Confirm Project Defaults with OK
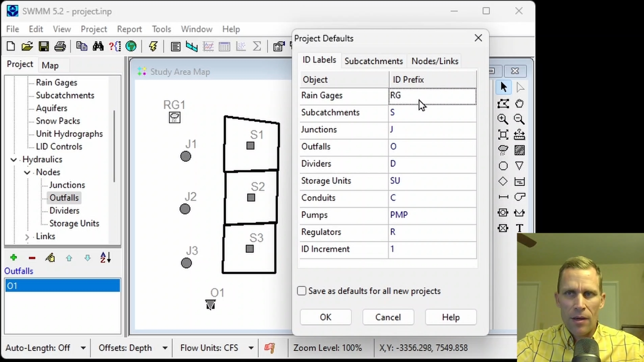The width and height of the screenshot is (644, 362). pos(326,317)
